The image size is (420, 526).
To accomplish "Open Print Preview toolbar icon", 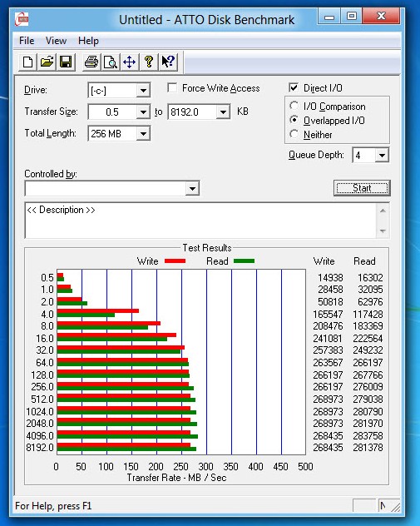I will pyautogui.click(x=111, y=62).
